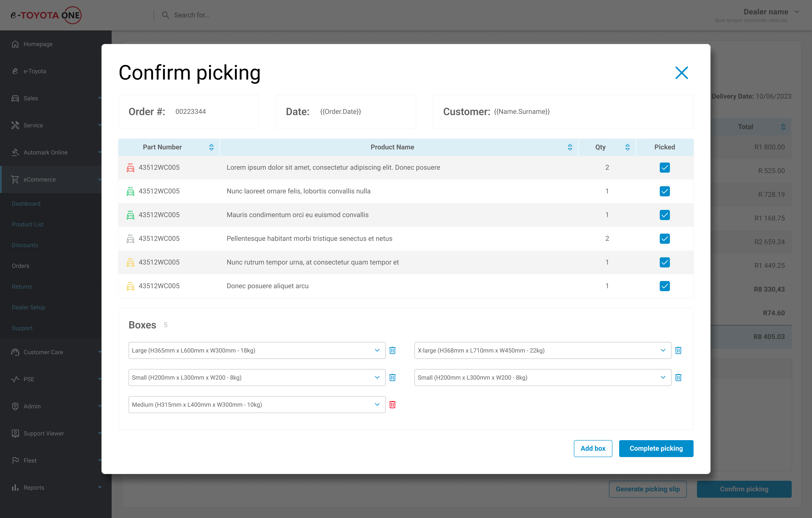Untick Picked for Donec posuere aliquet row

click(664, 286)
